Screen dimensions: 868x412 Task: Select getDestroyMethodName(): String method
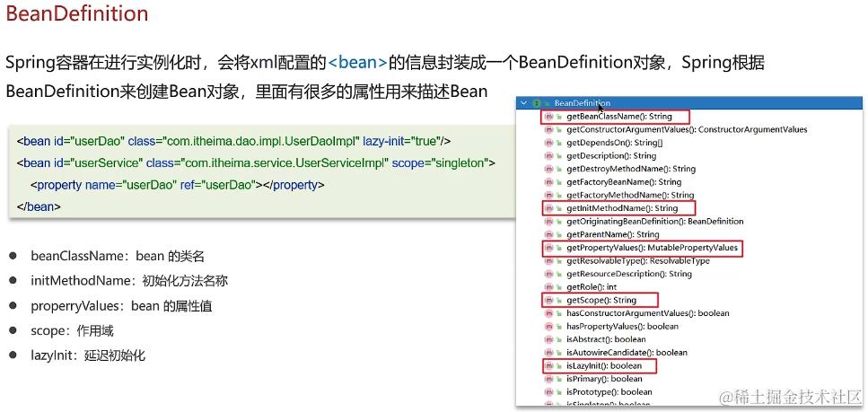pos(631,169)
